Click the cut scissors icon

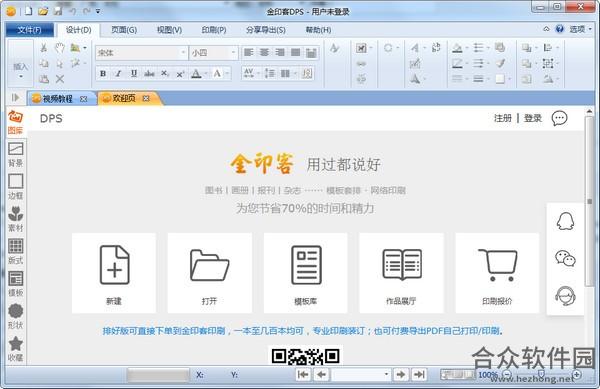[x=44, y=47]
